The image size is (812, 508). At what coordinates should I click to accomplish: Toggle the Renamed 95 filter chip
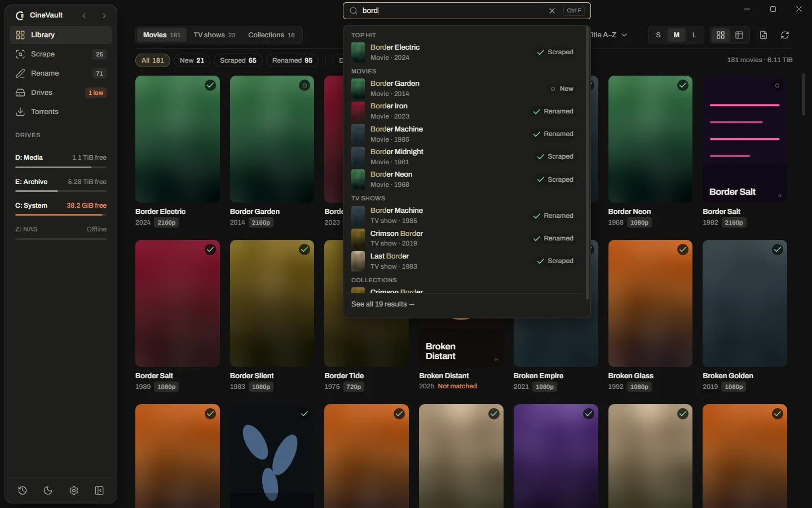(292, 60)
